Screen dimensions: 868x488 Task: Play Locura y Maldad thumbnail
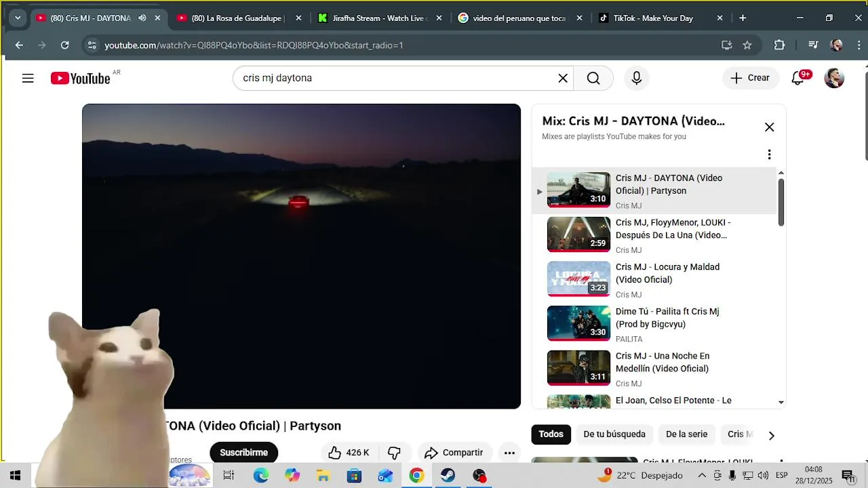click(578, 279)
